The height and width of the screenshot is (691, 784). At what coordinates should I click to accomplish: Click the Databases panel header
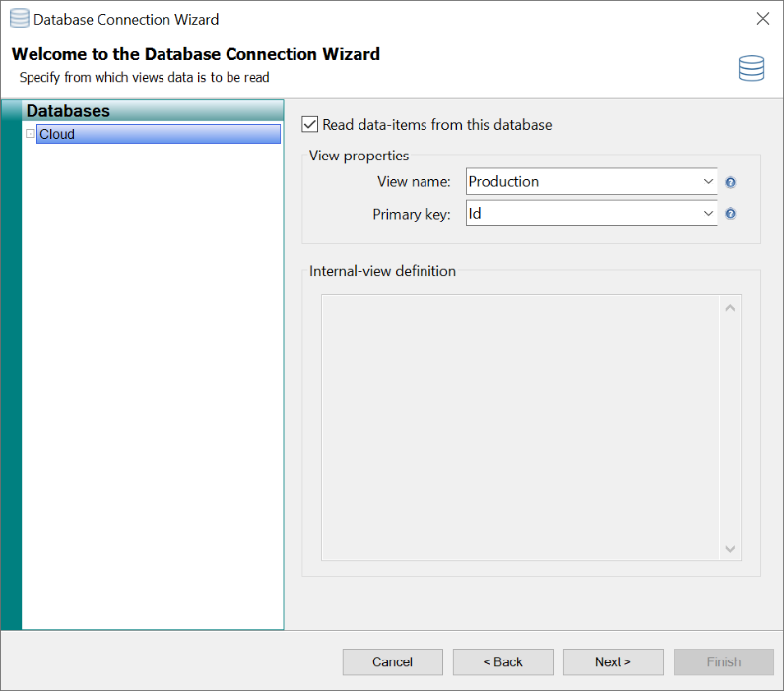tap(68, 111)
